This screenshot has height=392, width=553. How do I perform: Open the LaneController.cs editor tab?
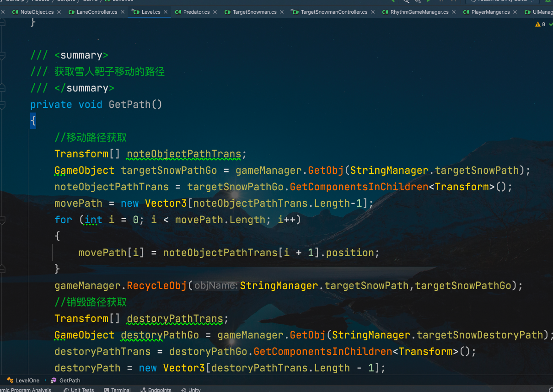[x=97, y=12]
